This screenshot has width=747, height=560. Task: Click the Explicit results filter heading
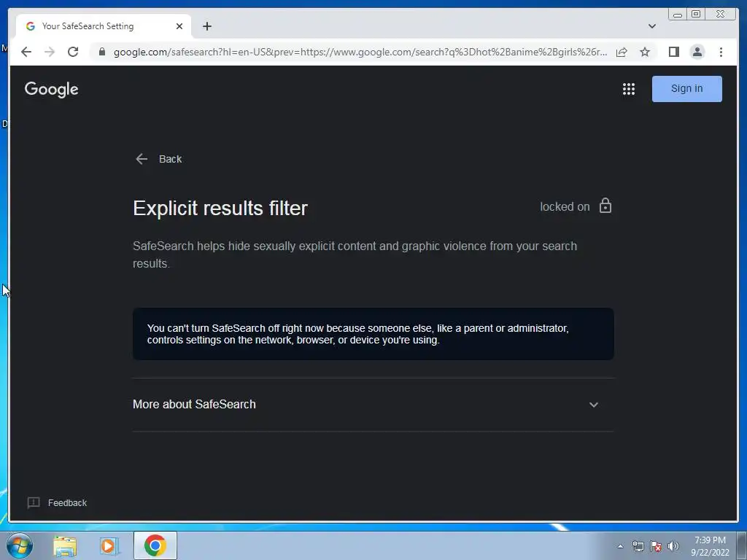pos(220,208)
